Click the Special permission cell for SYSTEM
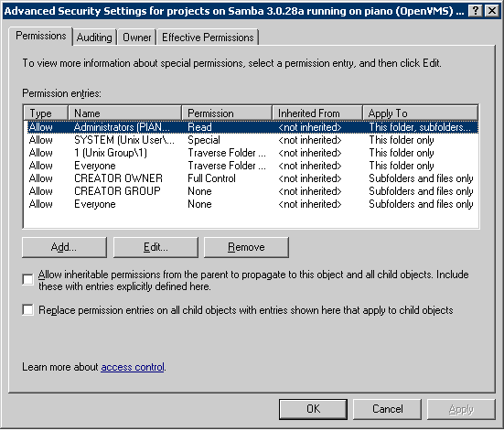The image size is (504, 431). 204,140
